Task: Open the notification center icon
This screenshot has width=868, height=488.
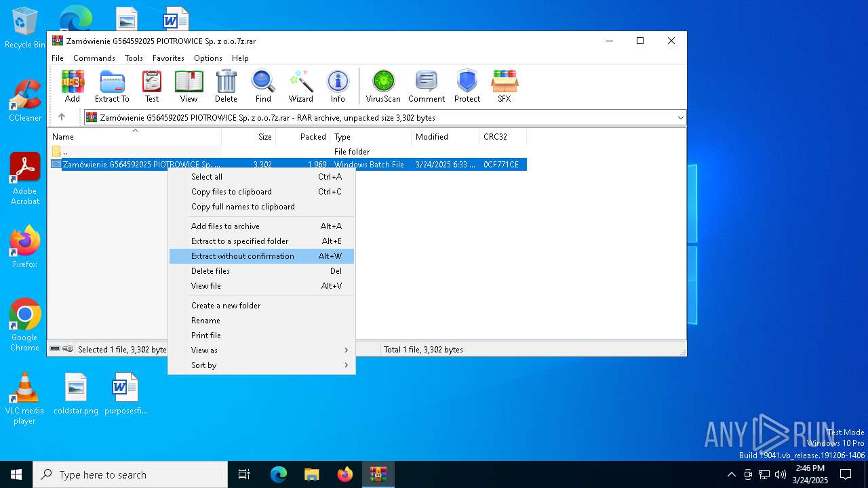Action: pyautogui.click(x=846, y=474)
